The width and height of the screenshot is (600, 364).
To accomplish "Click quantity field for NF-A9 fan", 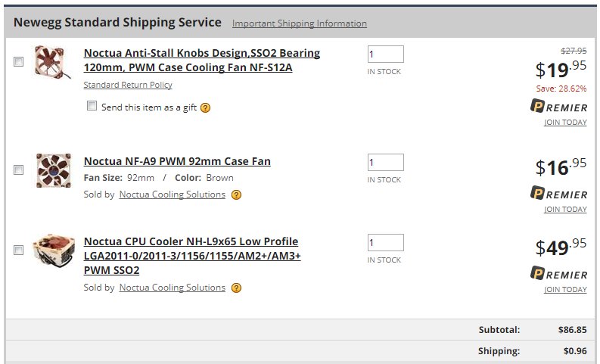I will click(x=385, y=163).
